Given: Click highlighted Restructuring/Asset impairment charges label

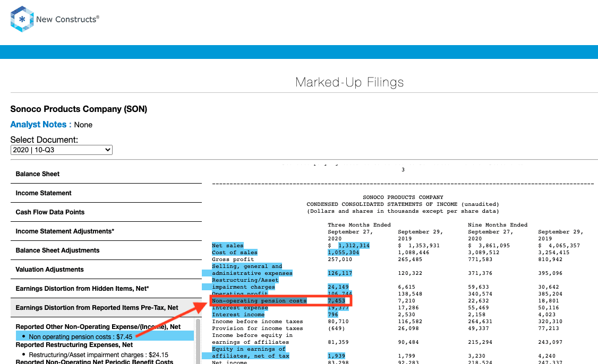Looking at the screenshot, I should tap(245, 283).
